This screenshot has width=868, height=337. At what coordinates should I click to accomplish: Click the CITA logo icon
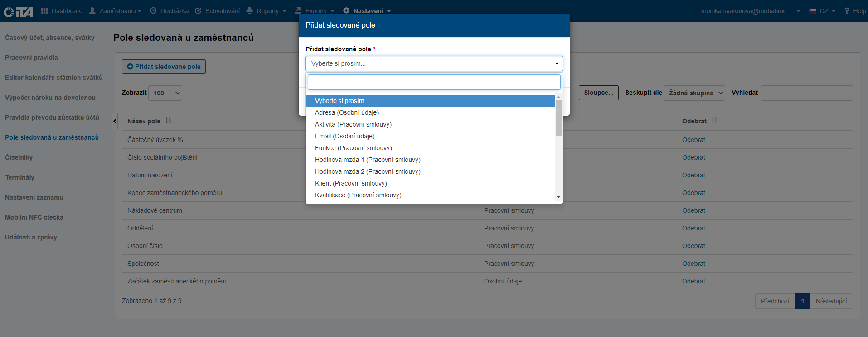pyautogui.click(x=19, y=11)
